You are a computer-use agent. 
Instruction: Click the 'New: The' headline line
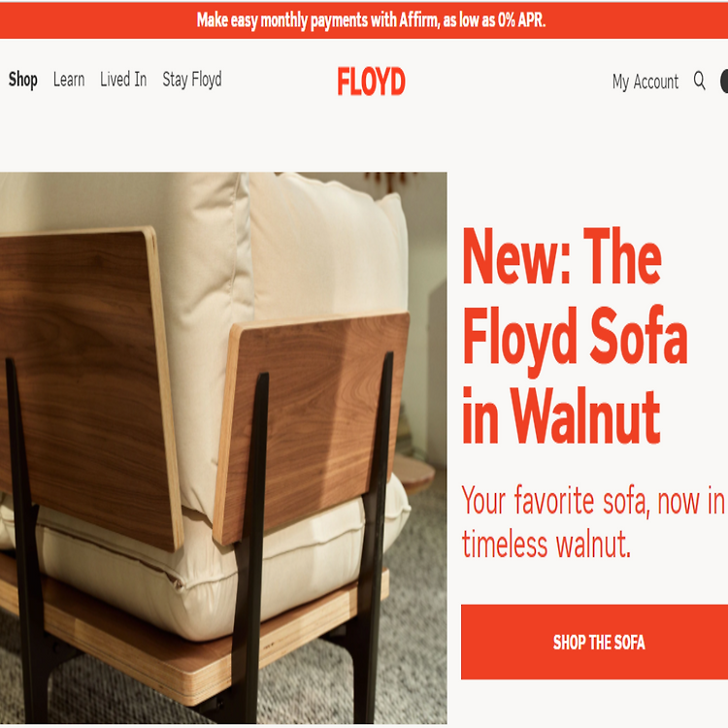[562, 257]
